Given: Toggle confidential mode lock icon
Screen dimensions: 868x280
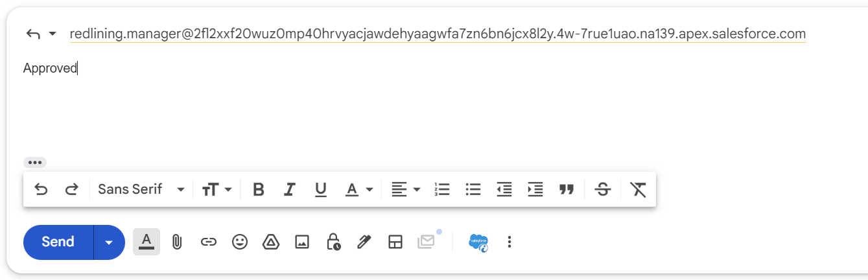Looking at the screenshot, I should (333, 242).
